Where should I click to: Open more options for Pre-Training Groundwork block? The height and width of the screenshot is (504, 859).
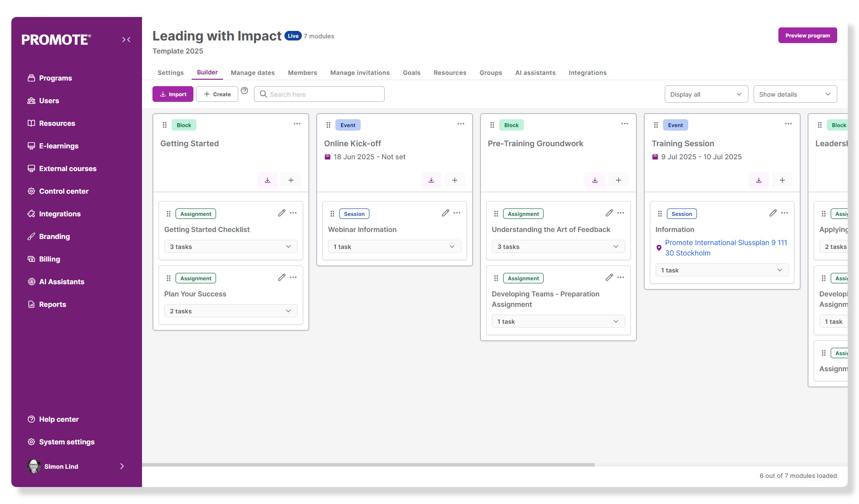625,124
